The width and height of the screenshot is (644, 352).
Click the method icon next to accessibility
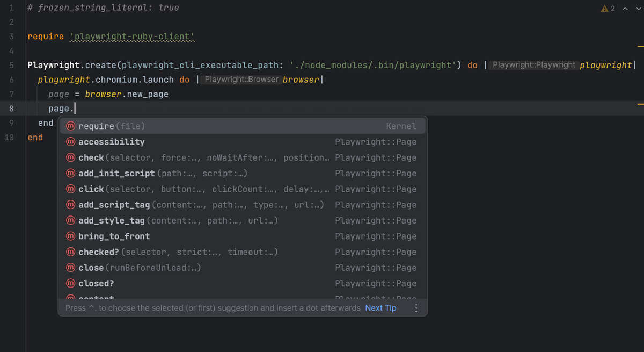pos(70,142)
